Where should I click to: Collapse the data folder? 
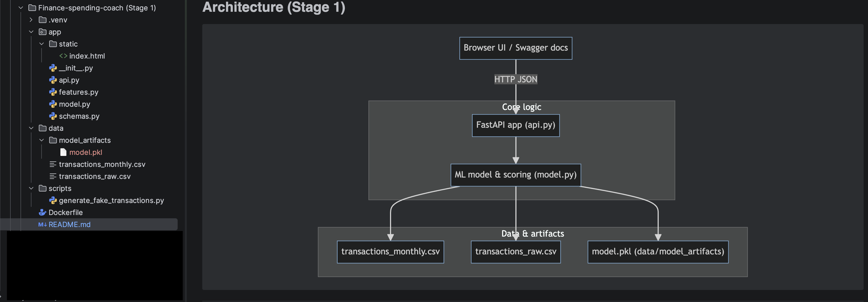31,128
